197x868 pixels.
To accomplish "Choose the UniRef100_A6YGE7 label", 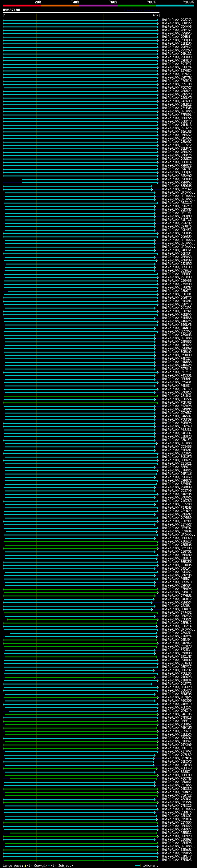I will click(x=177, y=74).
